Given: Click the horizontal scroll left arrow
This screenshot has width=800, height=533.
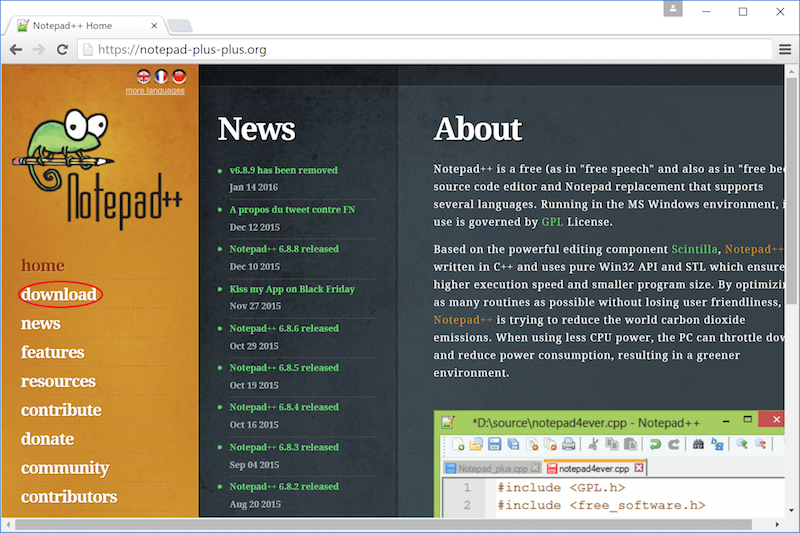Looking at the screenshot, I should [8, 524].
